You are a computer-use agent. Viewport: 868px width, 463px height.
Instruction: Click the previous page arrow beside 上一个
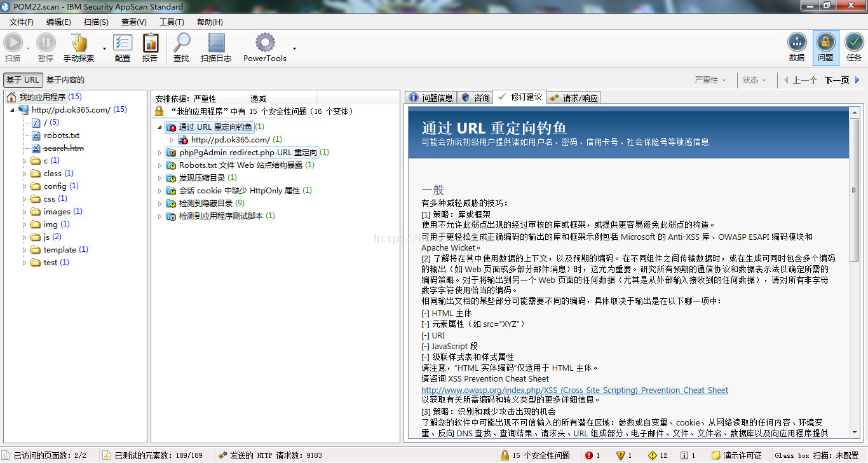coord(786,80)
